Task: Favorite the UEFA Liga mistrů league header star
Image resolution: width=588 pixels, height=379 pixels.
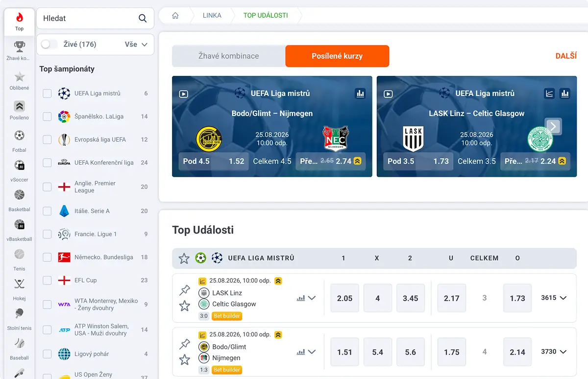Action: coord(184,258)
